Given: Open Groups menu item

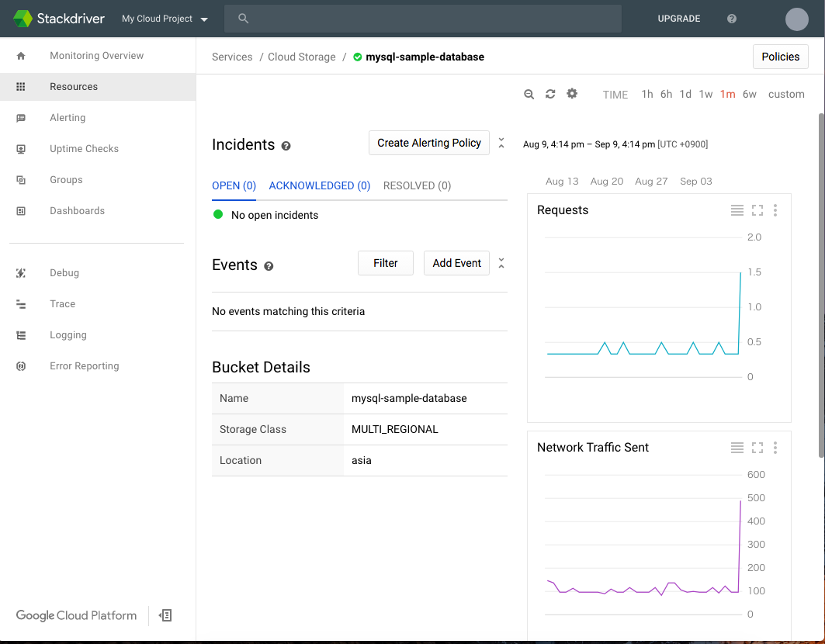Looking at the screenshot, I should coord(98,180).
